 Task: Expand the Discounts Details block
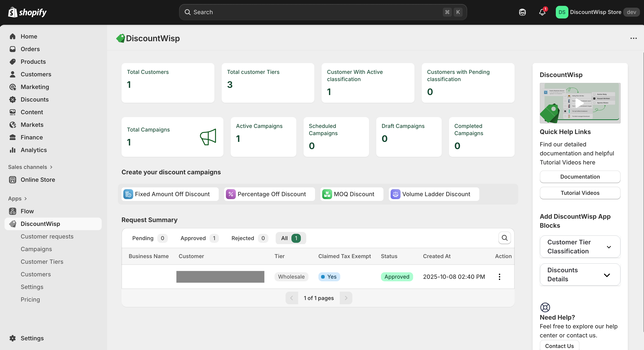[607, 275]
